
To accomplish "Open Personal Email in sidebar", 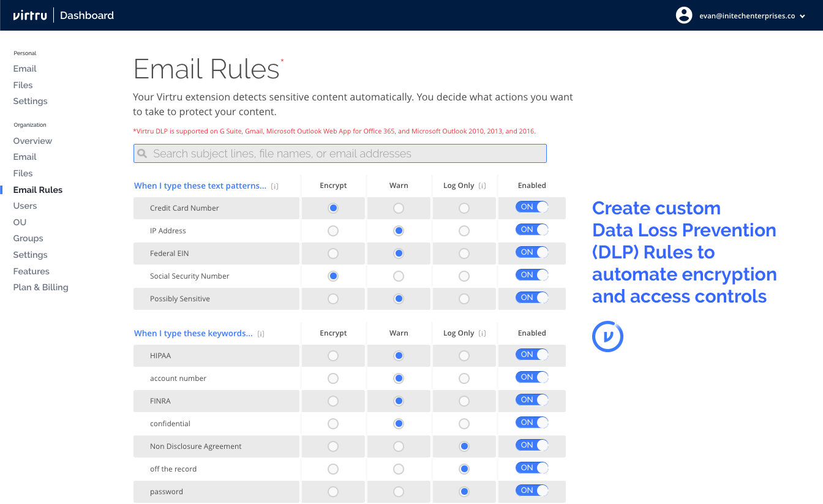I will point(25,69).
